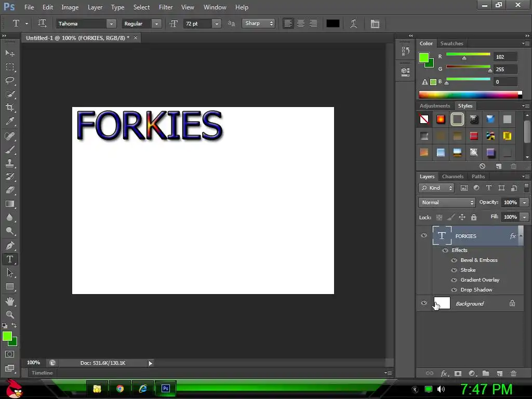Select the Rectangular Marquee tool
532x399 pixels.
tap(10, 67)
